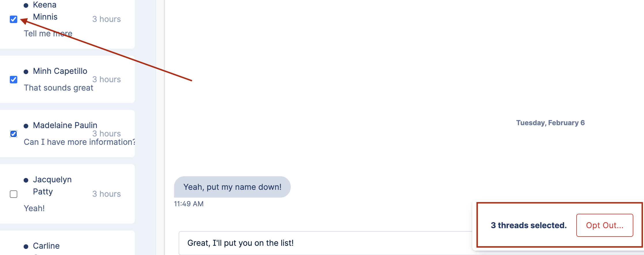Click the unread dot beside Carline

[x=26, y=247]
